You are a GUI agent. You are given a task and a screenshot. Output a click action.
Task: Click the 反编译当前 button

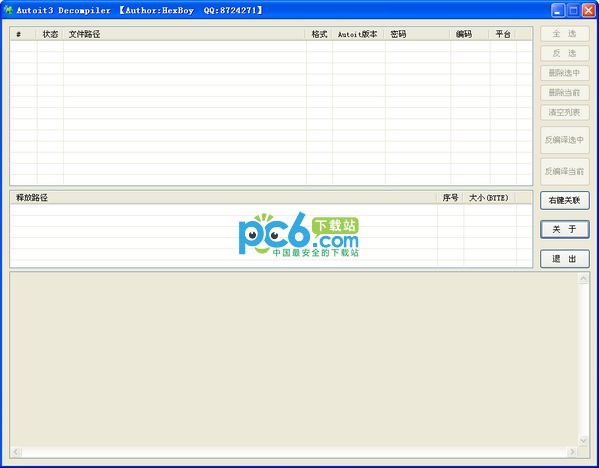click(565, 172)
